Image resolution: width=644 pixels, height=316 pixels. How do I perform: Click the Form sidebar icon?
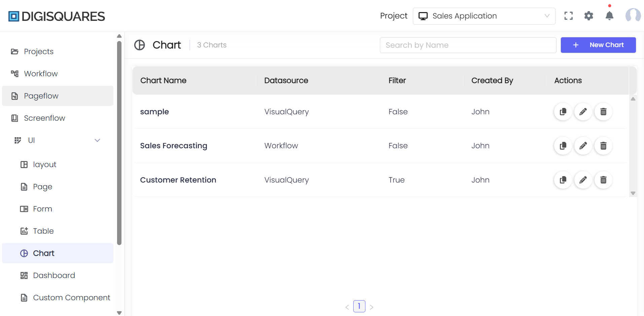pos(24,209)
